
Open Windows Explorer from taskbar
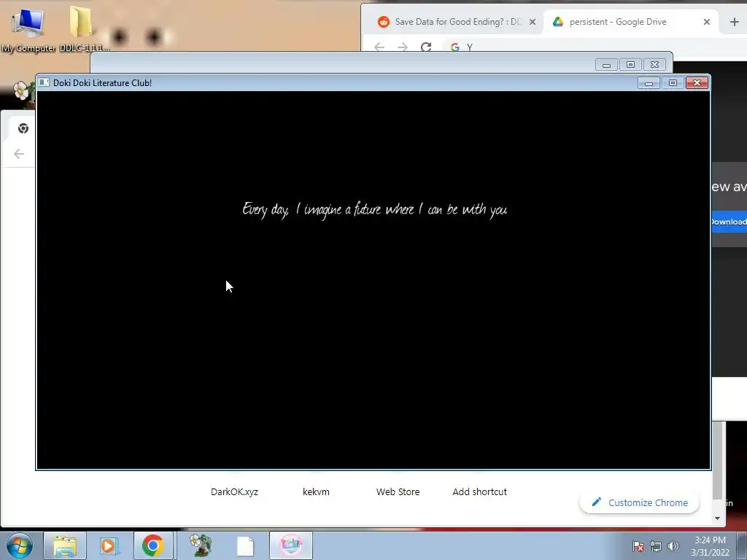[65, 545]
